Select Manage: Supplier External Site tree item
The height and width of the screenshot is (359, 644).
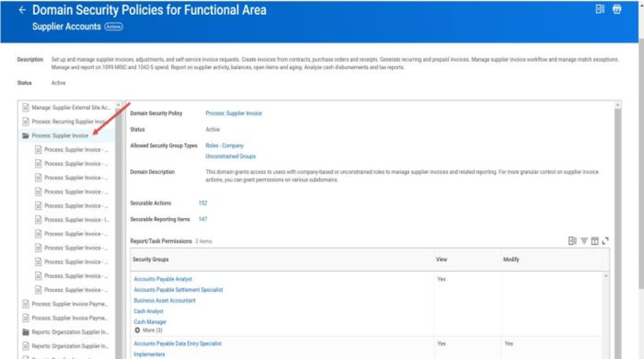[x=71, y=108]
